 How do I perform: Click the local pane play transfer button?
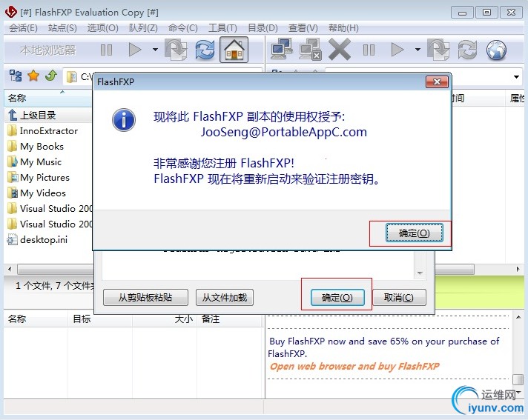(135, 50)
